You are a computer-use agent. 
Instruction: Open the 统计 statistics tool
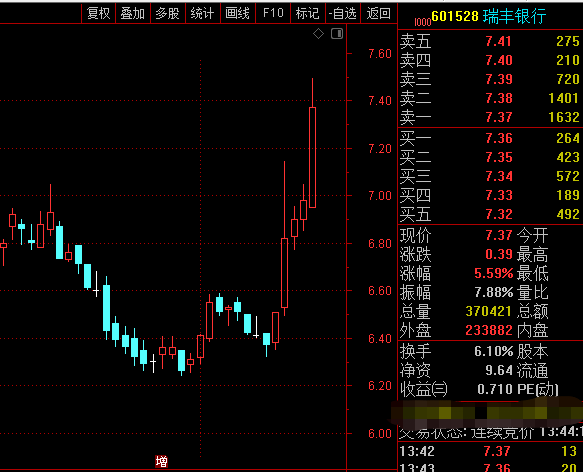click(x=203, y=13)
